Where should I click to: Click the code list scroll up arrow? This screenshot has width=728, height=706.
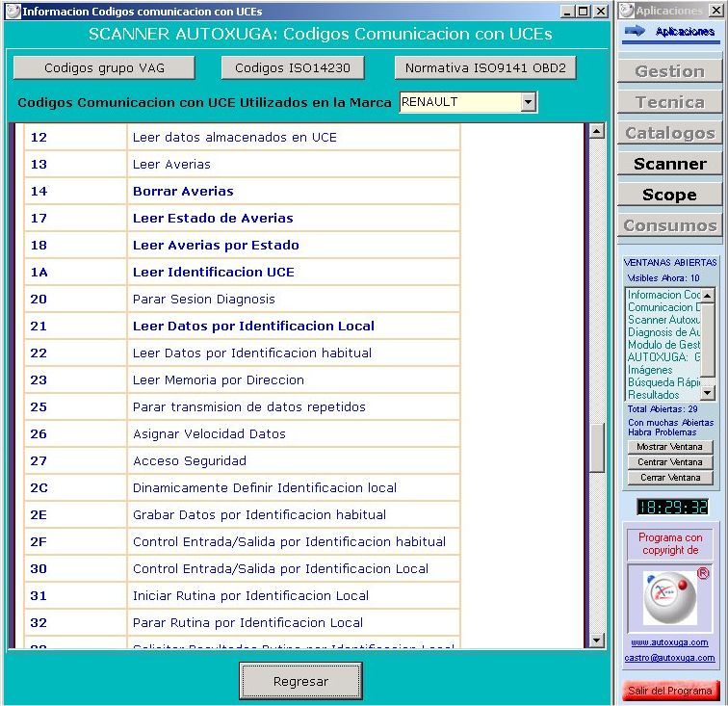[596, 131]
